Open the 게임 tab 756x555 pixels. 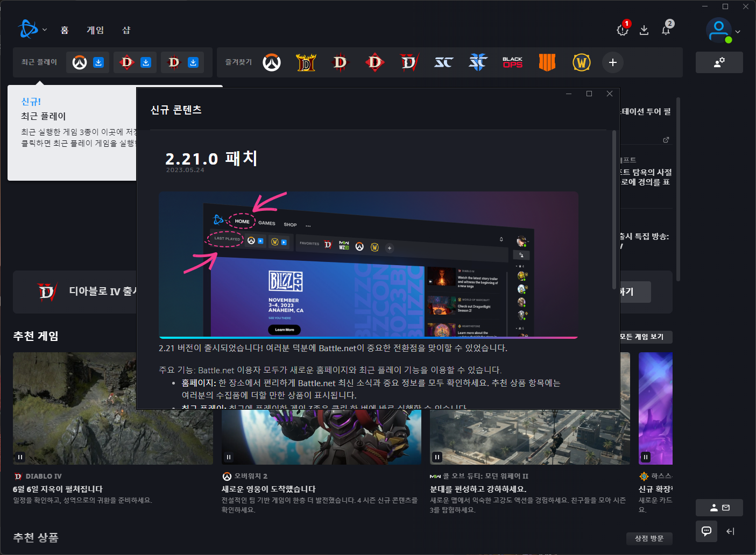click(x=95, y=30)
